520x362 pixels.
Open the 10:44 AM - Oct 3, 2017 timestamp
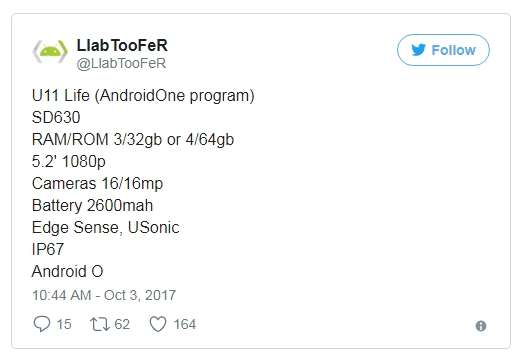(x=104, y=295)
